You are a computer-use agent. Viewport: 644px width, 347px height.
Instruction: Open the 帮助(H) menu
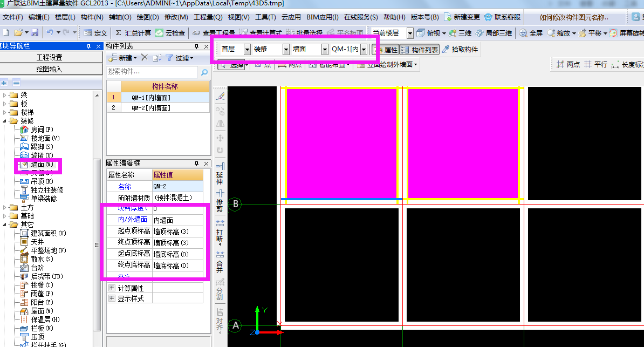pos(394,17)
